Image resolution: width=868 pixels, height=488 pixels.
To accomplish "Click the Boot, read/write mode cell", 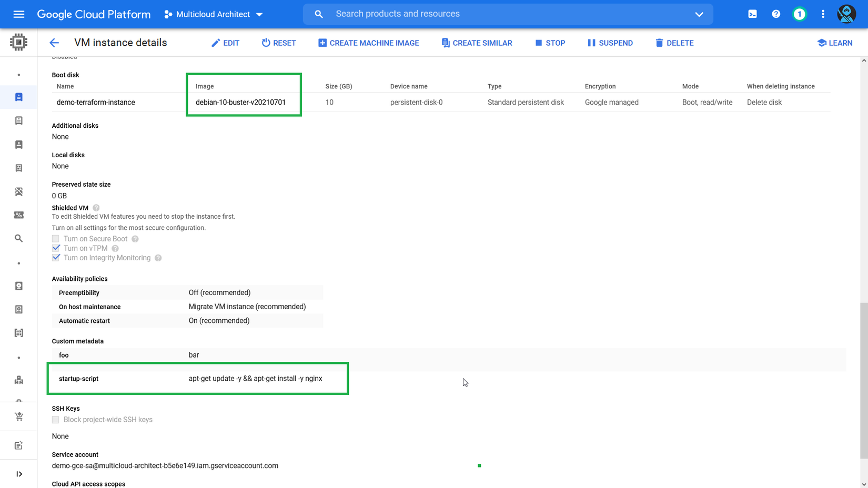I will (x=707, y=103).
